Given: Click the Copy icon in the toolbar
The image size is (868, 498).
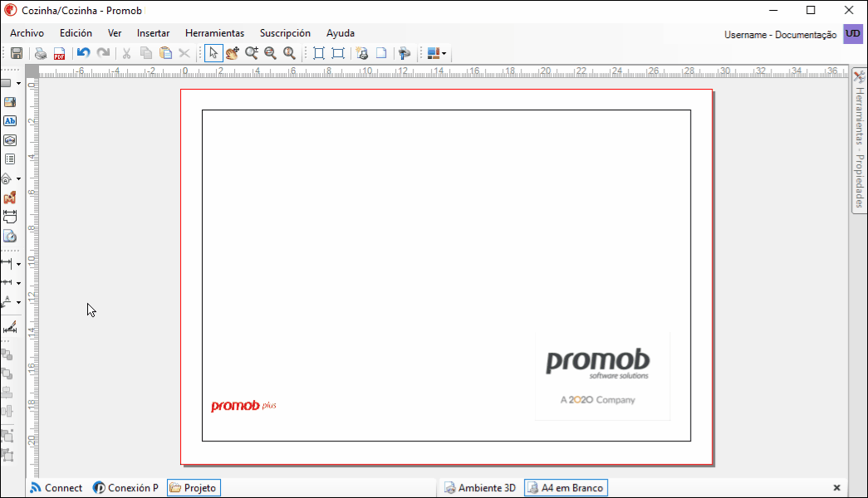Looking at the screenshot, I should pos(146,53).
